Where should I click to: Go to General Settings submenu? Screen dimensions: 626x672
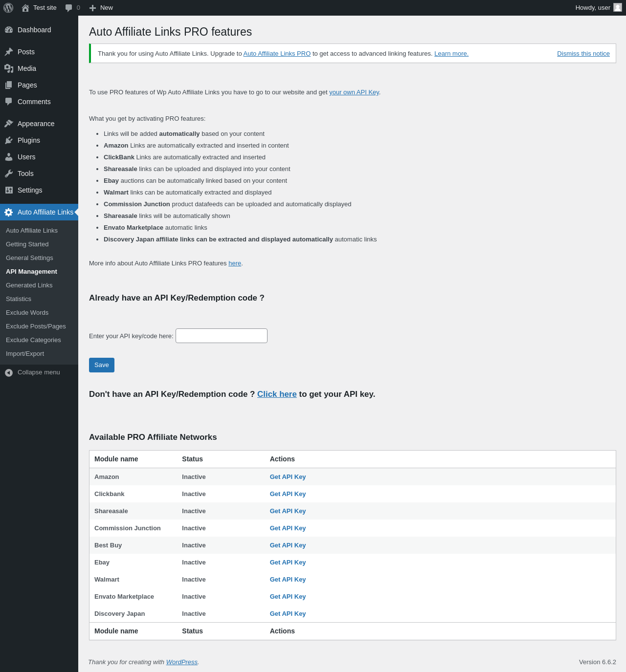point(29,258)
